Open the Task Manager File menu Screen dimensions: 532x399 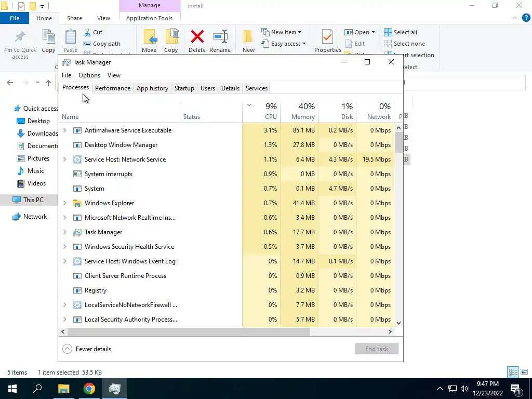pyautogui.click(x=66, y=75)
